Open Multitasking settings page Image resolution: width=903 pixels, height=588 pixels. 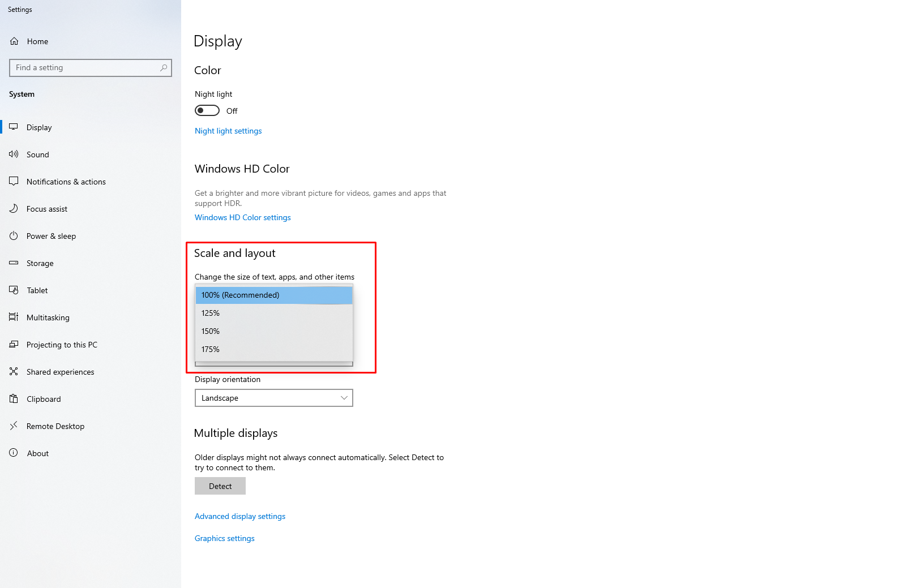pos(91,317)
